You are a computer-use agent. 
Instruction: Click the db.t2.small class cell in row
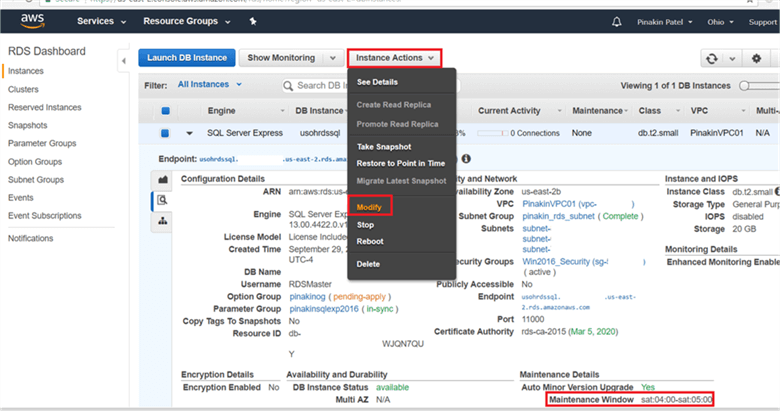point(658,133)
